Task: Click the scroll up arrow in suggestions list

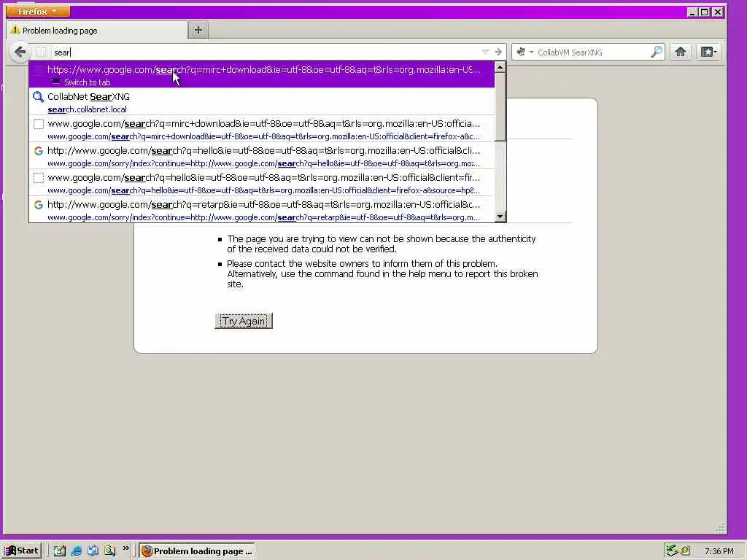Action: pyautogui.click(x=500, y=67)
